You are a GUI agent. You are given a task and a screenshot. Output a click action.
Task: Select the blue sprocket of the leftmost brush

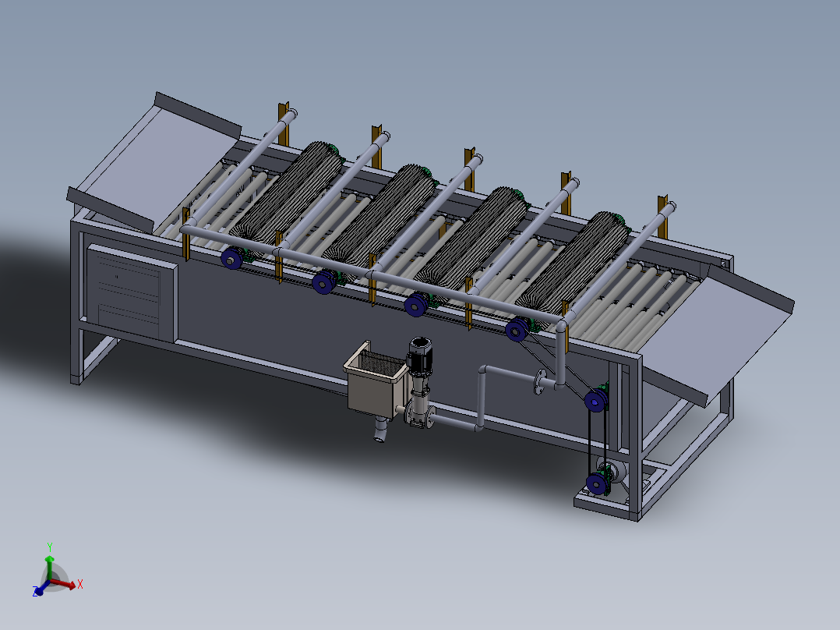coord(231,259)
